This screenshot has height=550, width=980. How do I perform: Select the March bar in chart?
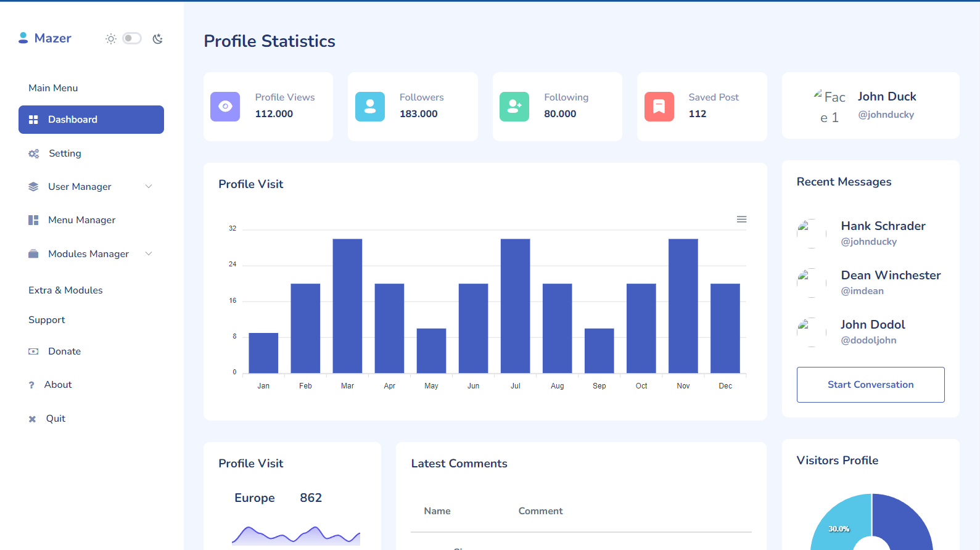[x=347, y=305]
